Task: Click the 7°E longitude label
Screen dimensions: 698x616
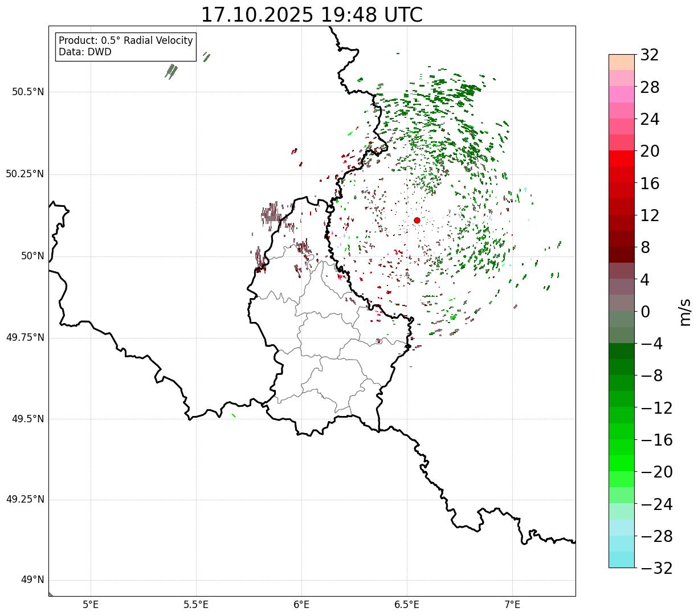Action: [512, 604]
